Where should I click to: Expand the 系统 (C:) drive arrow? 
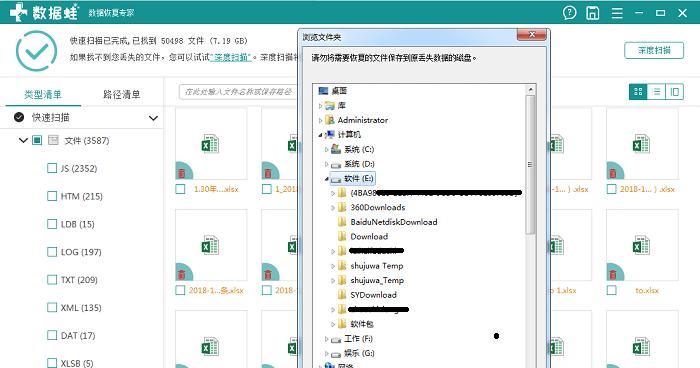coord(326,150)
